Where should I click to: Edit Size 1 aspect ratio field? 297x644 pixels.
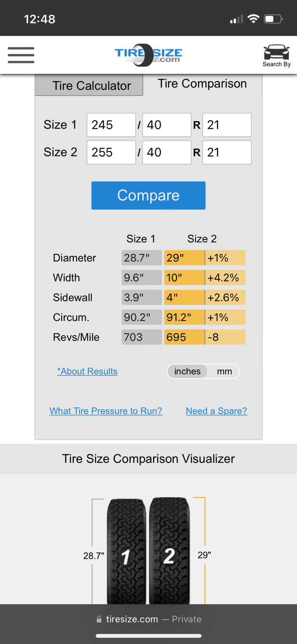[x=167, y=125]
